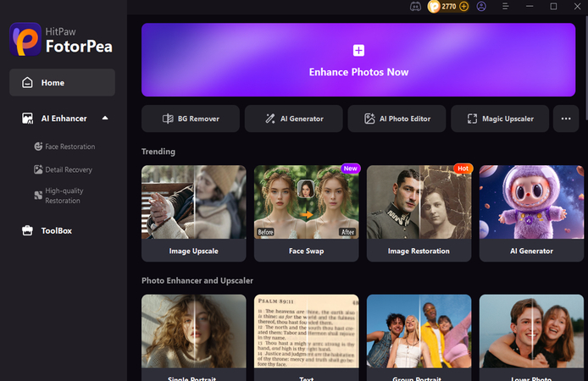This screenshot has height=381, width=588.
Task: Open the AI Photo Editor
Action: point(397,119)
